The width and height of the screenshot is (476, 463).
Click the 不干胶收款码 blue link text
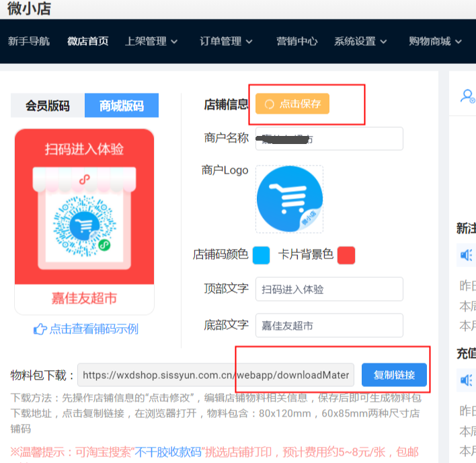click(168, 452)
